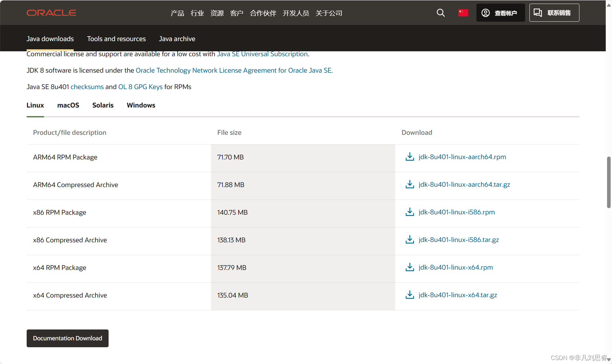Open the checksums link
The image size is (612, 364).
coord(87,87)
